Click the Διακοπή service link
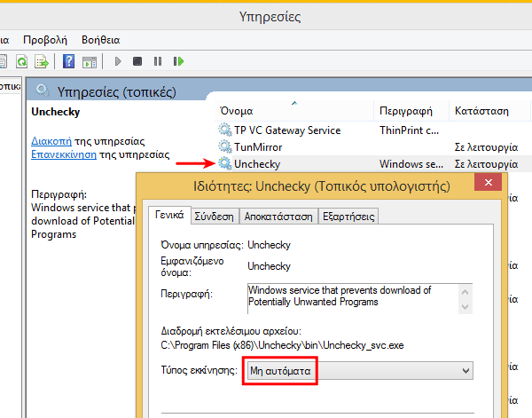 coord(51,141)
